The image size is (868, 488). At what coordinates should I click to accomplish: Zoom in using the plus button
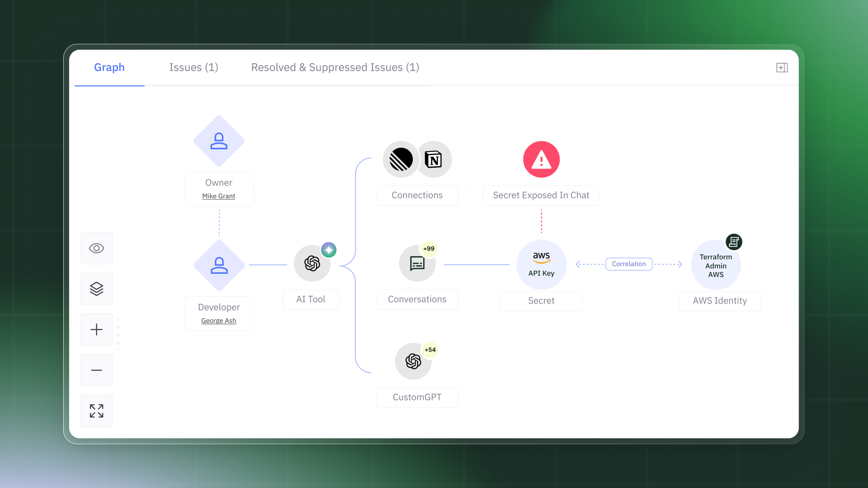[96, 329]
